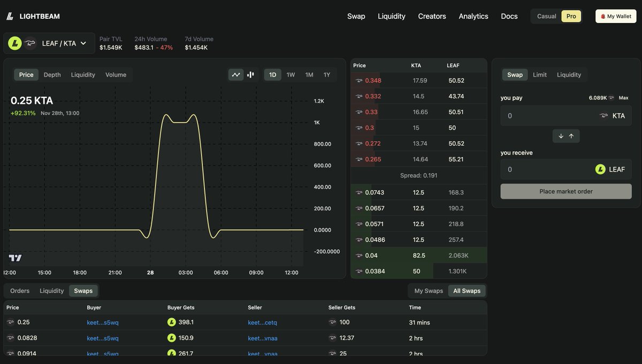Image resolution: width=642 pixels, height=364 pixels.
Task: Open buyer keet...s5wq in 0.0828 row
Action: 103,338
